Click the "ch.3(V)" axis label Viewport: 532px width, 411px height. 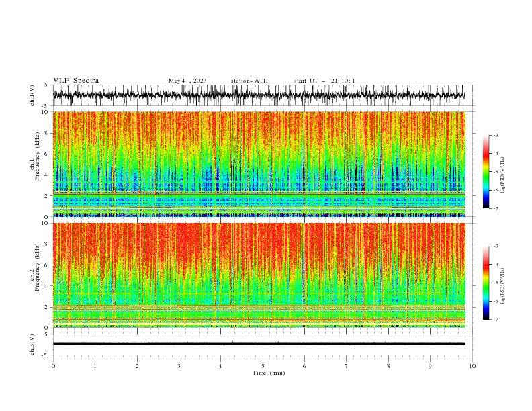point(32,345)
